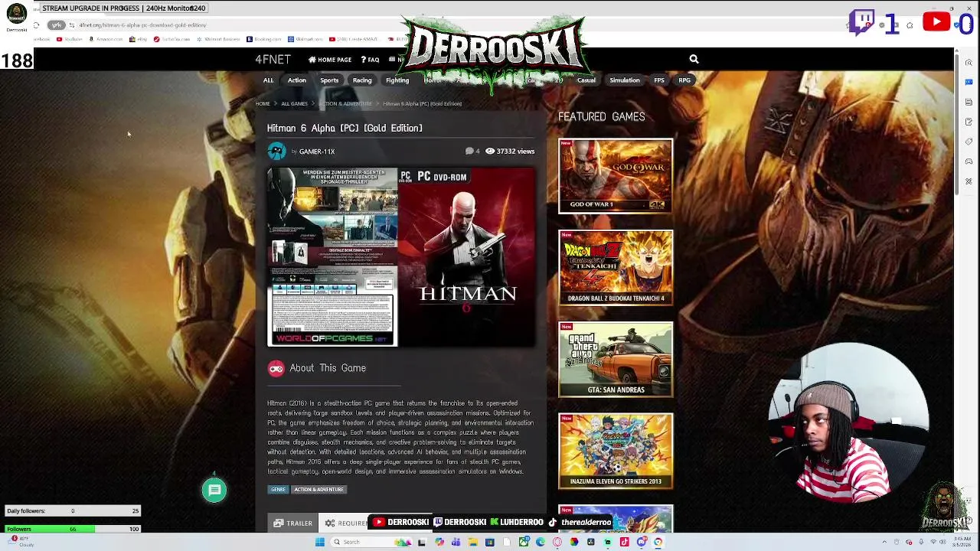This screenshot has height=551, width=980.
Task: Click the ALL GAMES breadcrumb link
Action: click(294, 103)
